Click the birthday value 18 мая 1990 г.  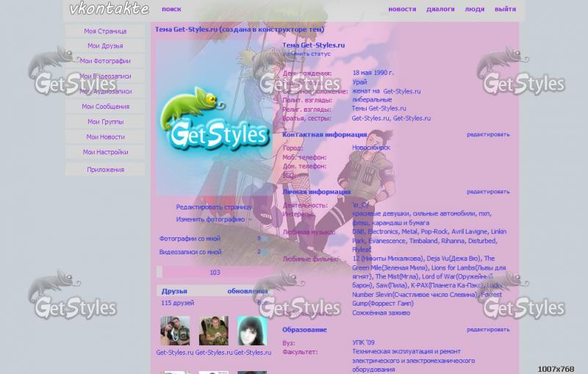pyautogui.click(x=373, y=73)
